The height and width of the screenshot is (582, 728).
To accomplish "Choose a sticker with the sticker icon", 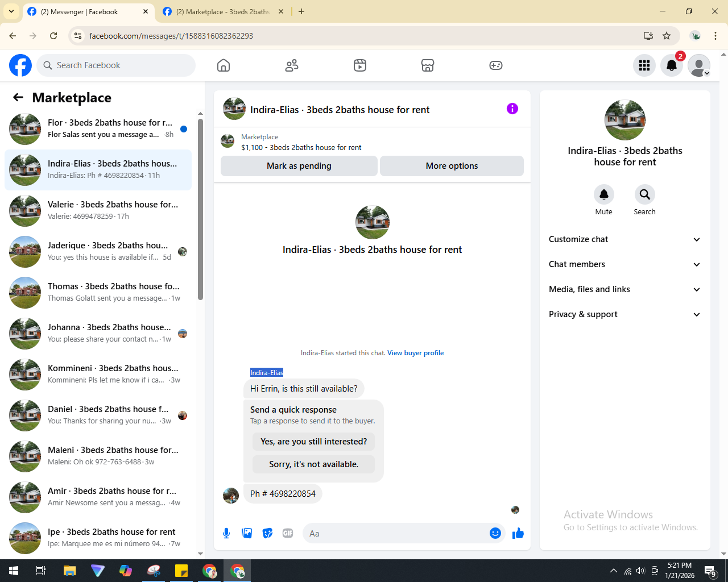I will [267, 533].
